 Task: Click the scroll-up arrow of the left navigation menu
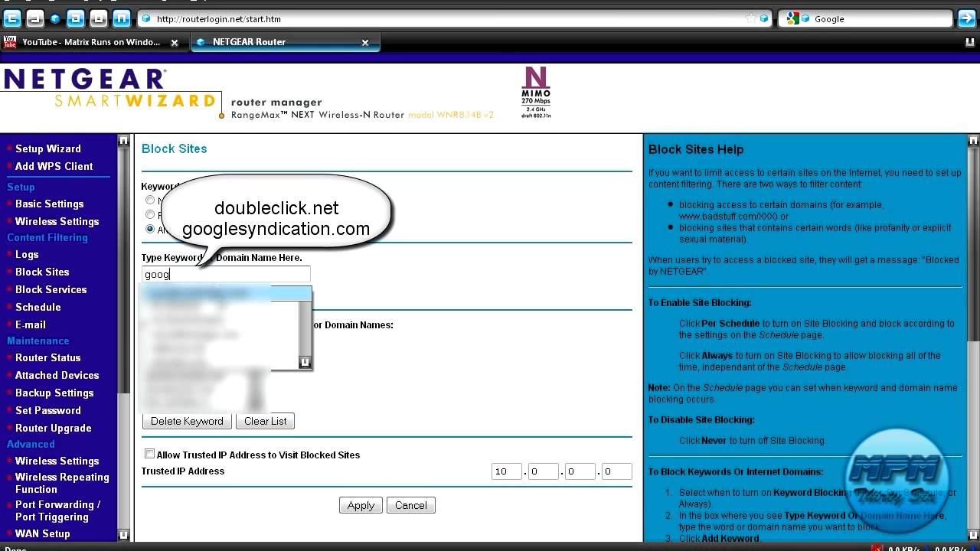123,141
